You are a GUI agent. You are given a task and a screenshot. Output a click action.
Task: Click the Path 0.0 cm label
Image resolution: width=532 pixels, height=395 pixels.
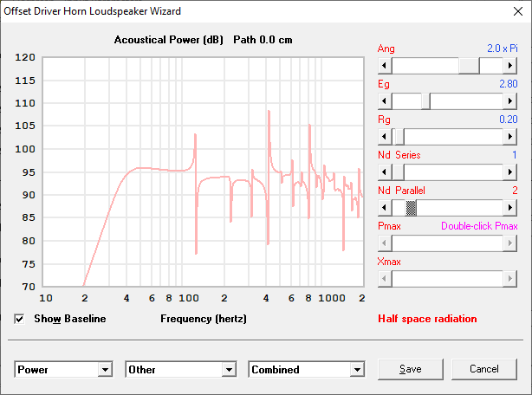click(x=263, y=40)
